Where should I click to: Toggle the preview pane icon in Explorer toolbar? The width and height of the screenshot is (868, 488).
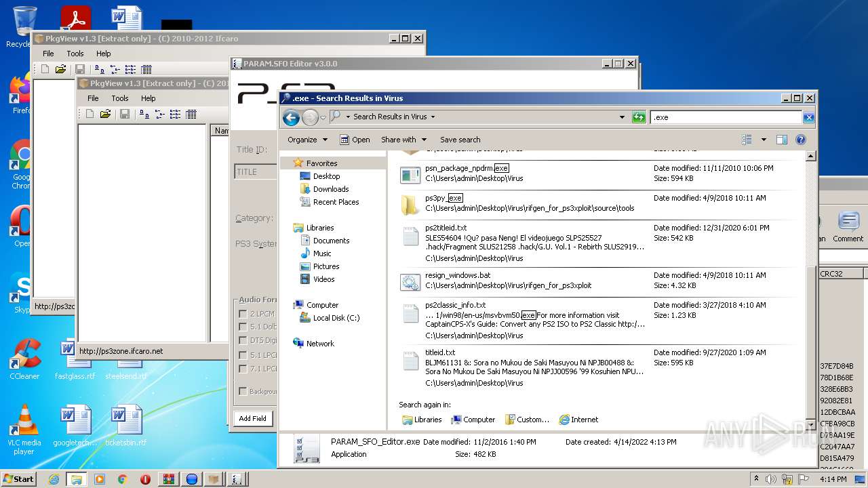tap(781, 140)
